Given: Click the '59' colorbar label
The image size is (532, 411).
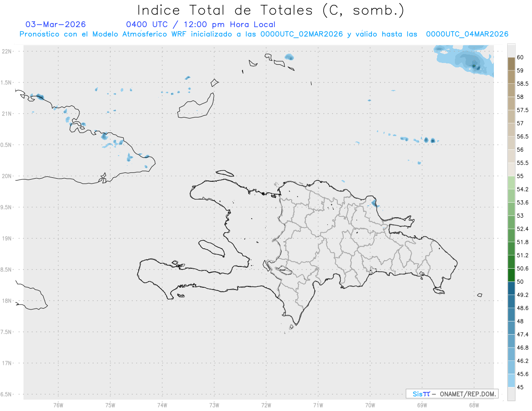Looking at the screenshot, I should pos(520,70).
